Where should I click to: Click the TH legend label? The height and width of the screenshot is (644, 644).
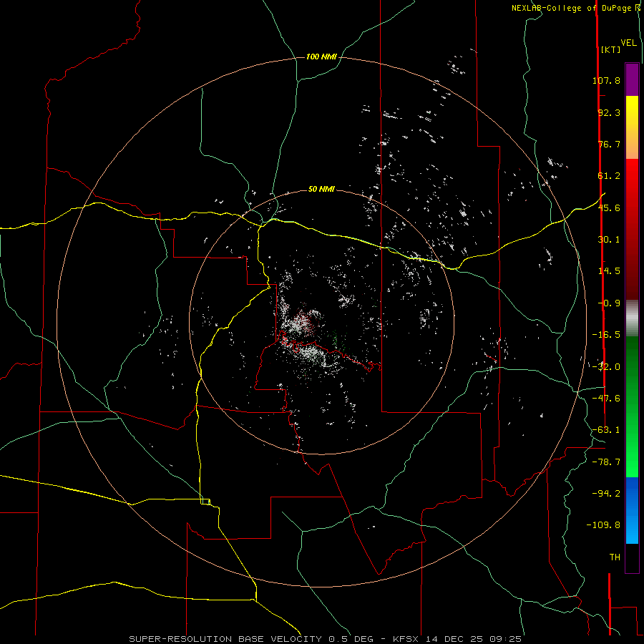pyautogui.click(x=615, y=557)
